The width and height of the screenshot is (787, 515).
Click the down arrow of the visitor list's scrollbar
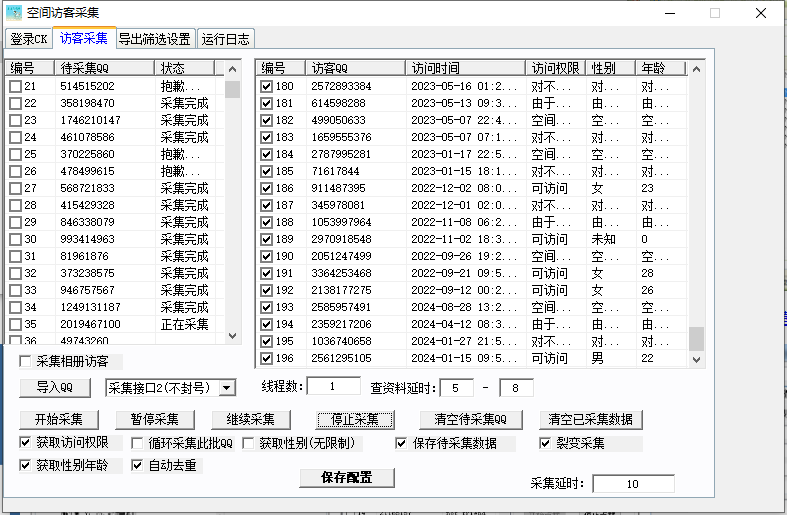(696, 359)
